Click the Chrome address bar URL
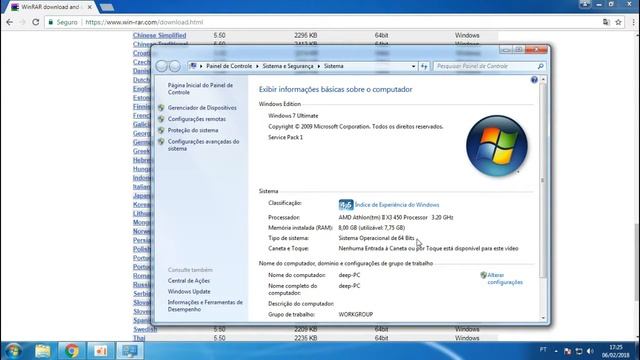 [144, 22]
